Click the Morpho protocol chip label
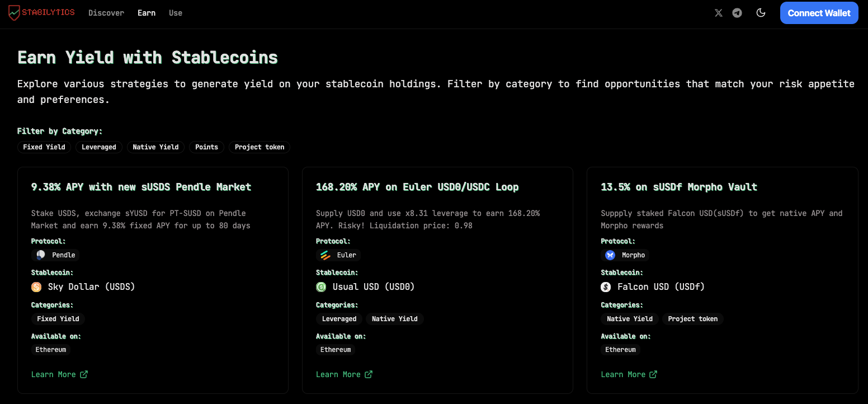The image size is (868, 404). point(634,255)
